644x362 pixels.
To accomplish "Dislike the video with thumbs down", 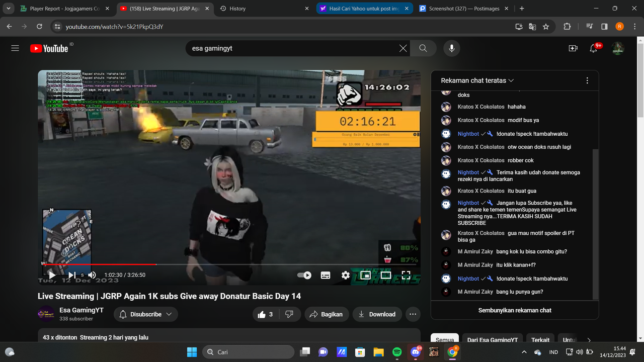I will [x=289, y=314].
